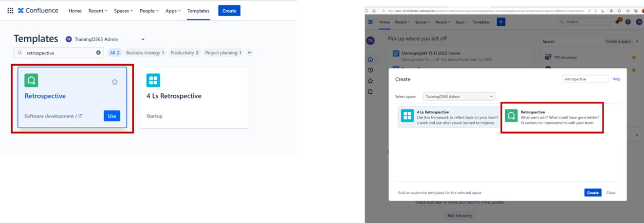
Task: Click the Starred icon in the left sidebar
Action: pos(370,81)
